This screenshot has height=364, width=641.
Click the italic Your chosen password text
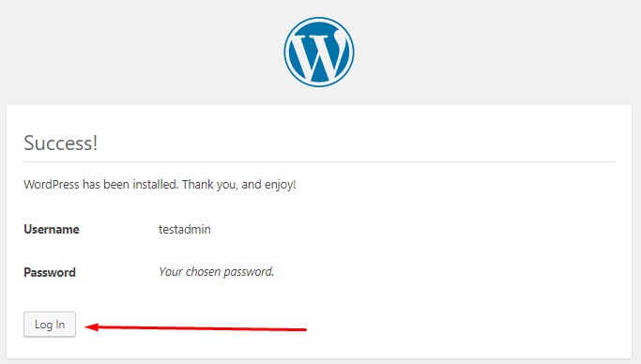[x=216, y=272]
